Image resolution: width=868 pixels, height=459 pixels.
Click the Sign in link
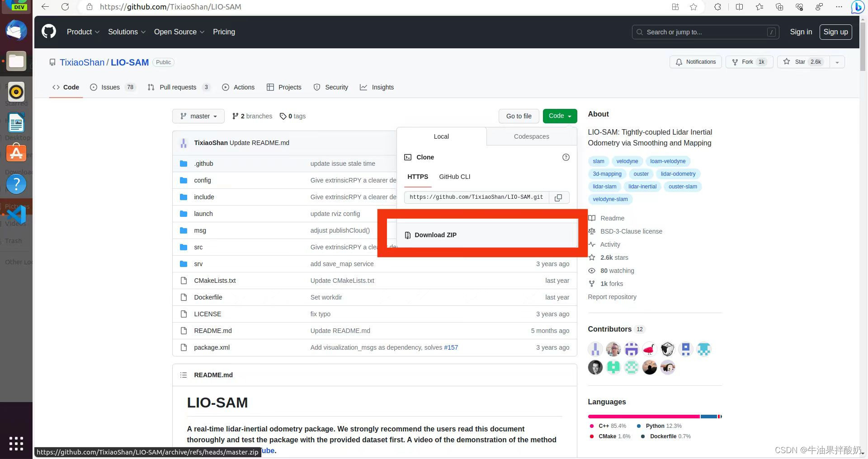(x=801, y=32)
